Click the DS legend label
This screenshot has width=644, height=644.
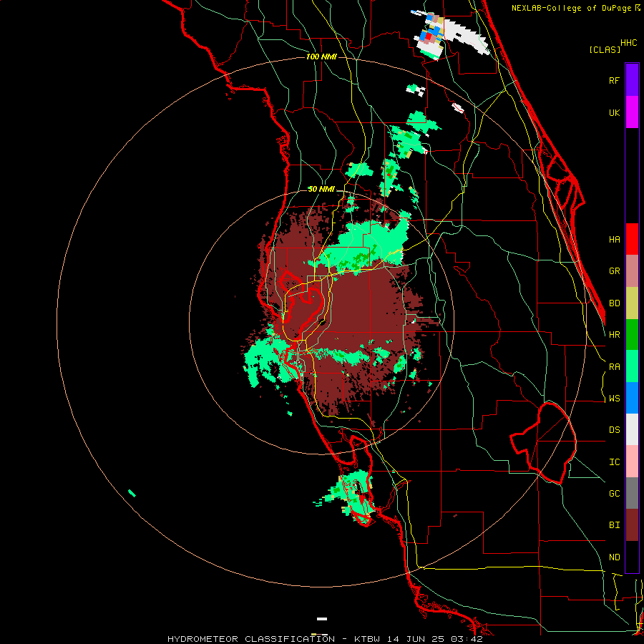tap(615, 430)
